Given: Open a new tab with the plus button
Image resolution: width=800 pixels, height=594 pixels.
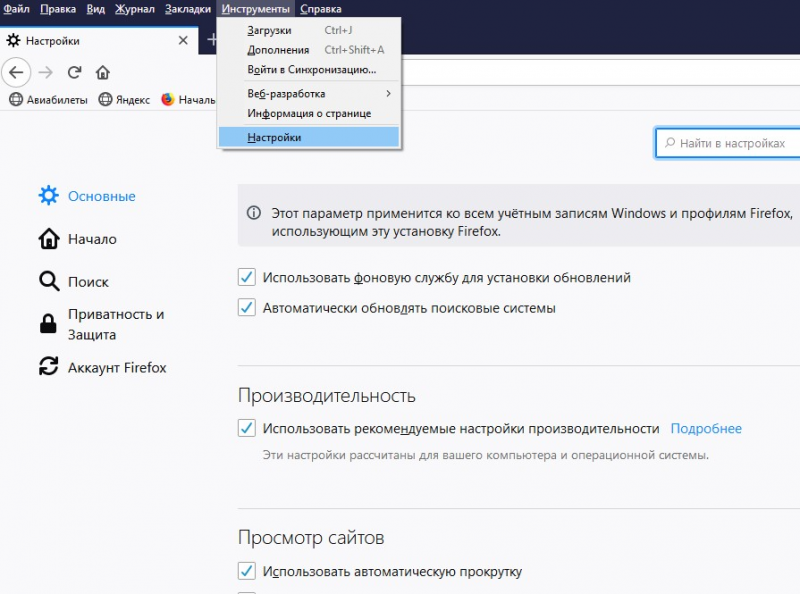Looking at the screenshot, I should click(x=213, y=41).
